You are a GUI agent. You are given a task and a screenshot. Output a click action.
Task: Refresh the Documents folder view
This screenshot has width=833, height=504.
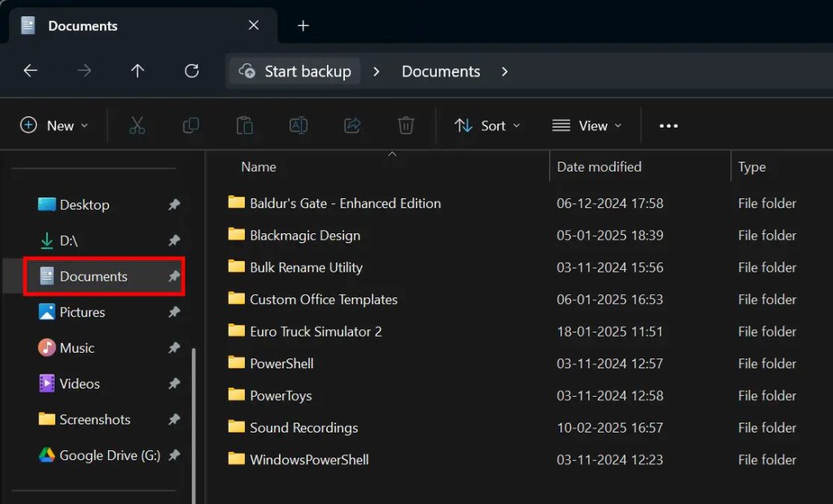pyautogui.click(x=191, y=71)
